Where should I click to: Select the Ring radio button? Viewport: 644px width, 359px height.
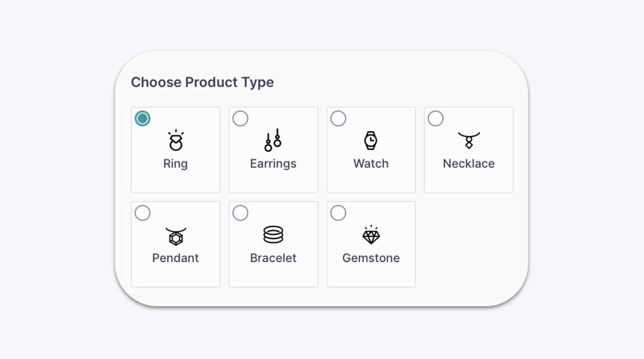(x=143, y=118)
